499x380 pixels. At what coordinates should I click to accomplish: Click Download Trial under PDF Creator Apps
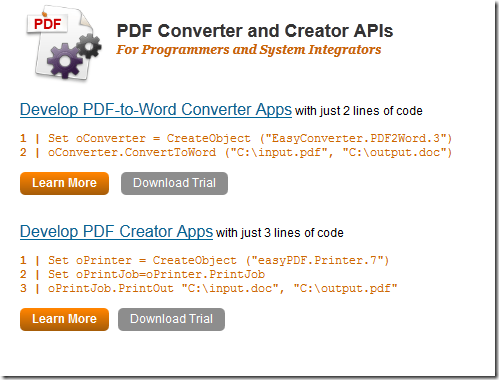[171, 319]
